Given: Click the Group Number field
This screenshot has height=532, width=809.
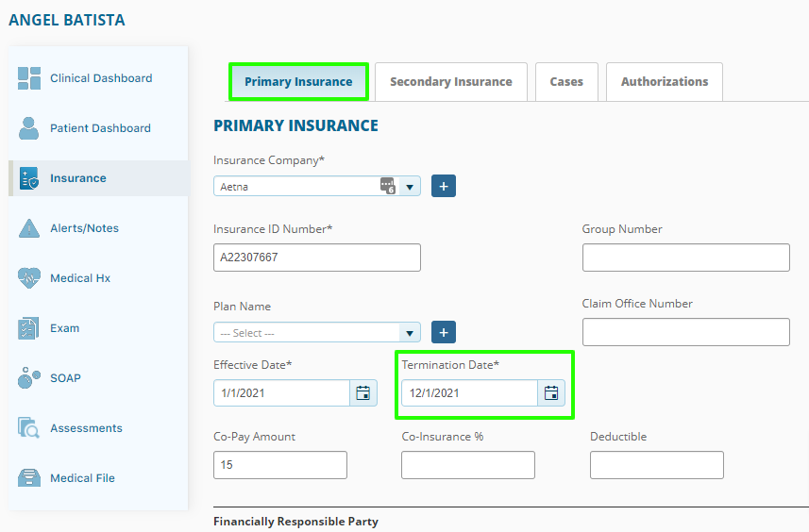Looking at the screenshot, I should (685, 258).
